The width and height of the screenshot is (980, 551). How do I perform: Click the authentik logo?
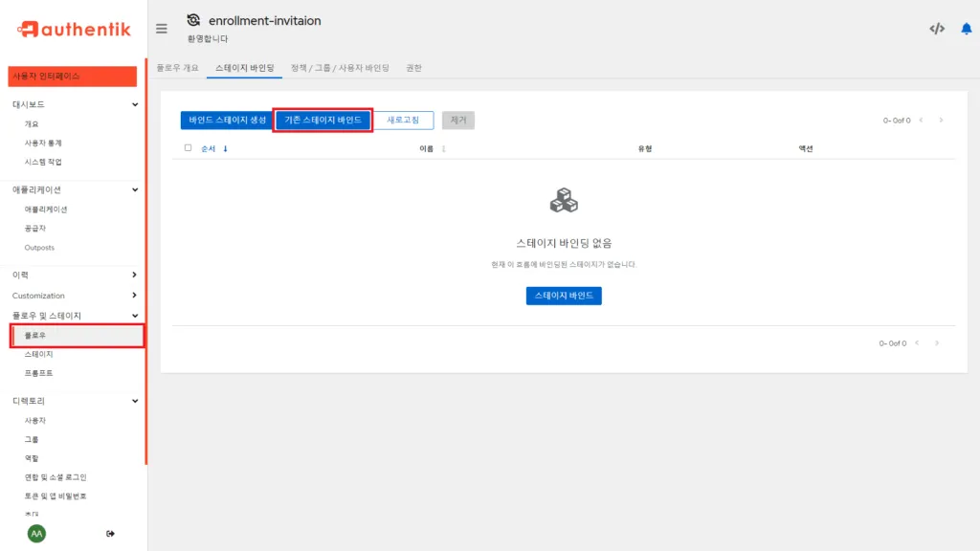77,29
